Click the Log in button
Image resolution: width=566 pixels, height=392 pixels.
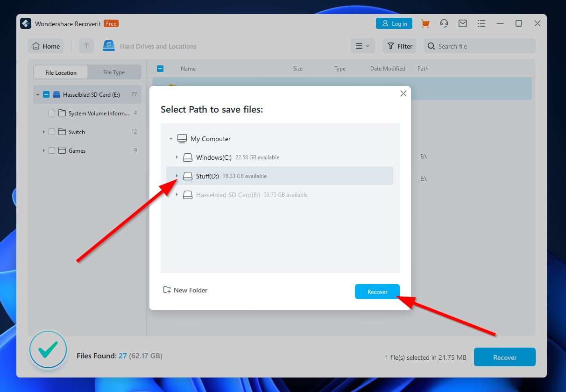(x=394, y=23)
